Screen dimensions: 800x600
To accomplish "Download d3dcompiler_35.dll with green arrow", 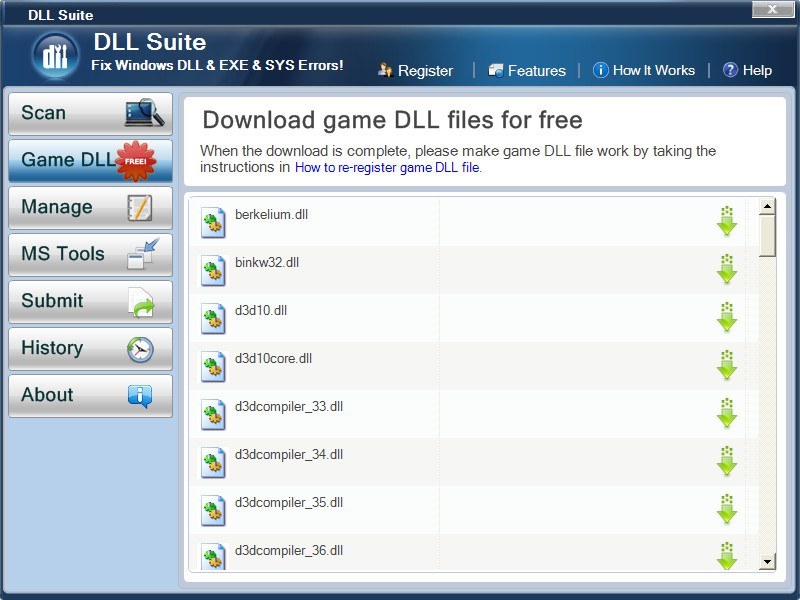I will [727, 509].
